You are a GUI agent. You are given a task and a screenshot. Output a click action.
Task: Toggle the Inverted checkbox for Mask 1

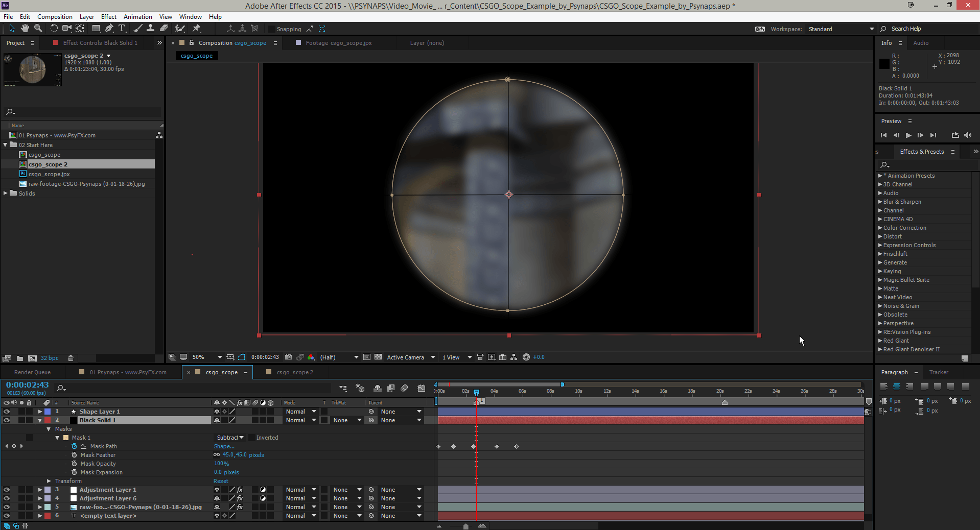tap(251, 438)
